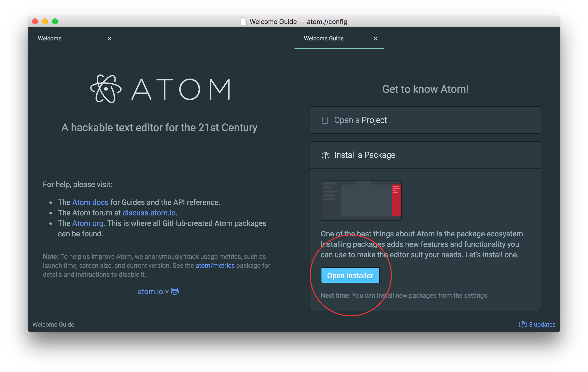This screenshot has width=588, height=372.
Task: Click the Open a Project icon
Action: point(324,120)
